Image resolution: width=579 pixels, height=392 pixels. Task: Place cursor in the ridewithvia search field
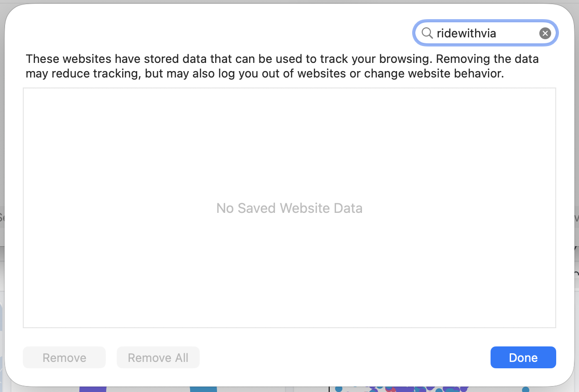point(485,33)
